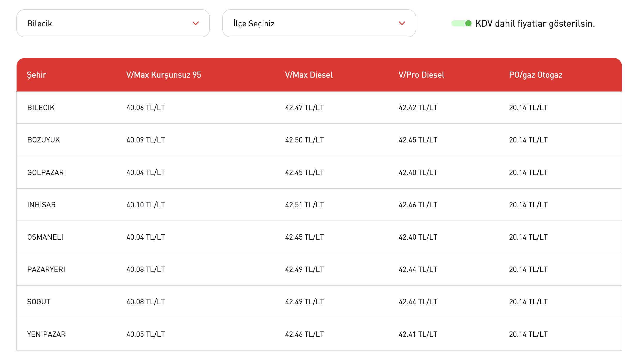This screenshot has width=639, height=364.
Task: Click SOGUT's Otogaz price 20.14 TL/LT
Action: [x=528, y=302]
